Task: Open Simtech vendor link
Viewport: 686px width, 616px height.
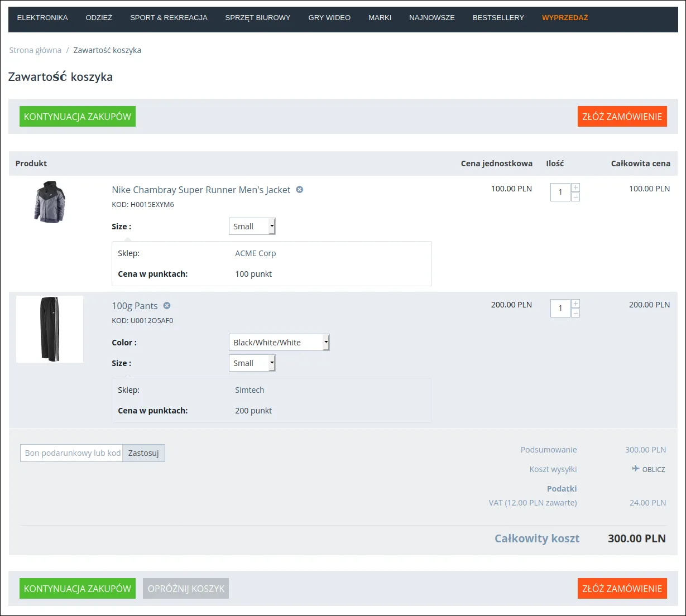Action: [x=250, y=390]
